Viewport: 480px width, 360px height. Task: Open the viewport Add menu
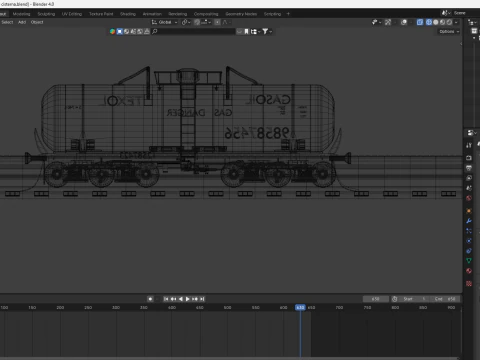pyautogui.click(x=22, y=22)
